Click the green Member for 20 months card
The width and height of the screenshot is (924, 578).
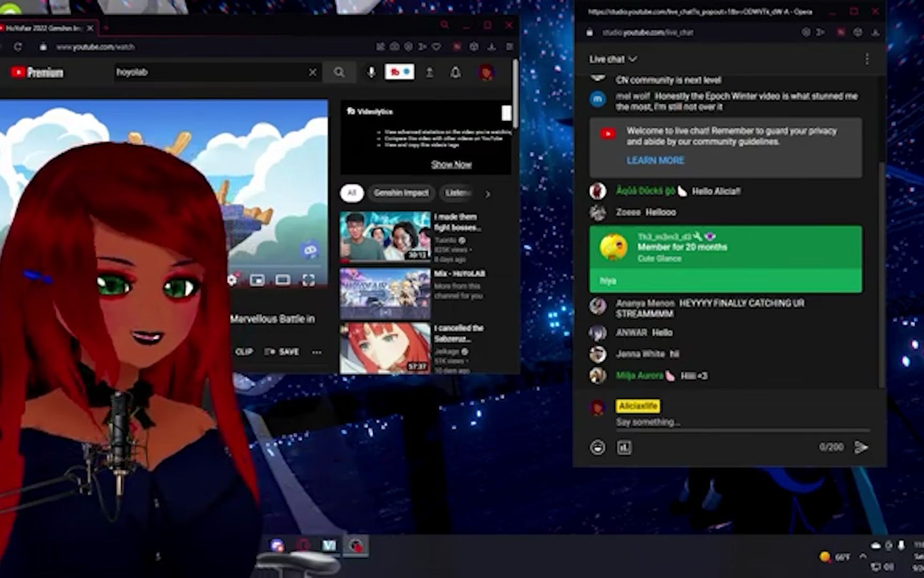pos(726,258)
